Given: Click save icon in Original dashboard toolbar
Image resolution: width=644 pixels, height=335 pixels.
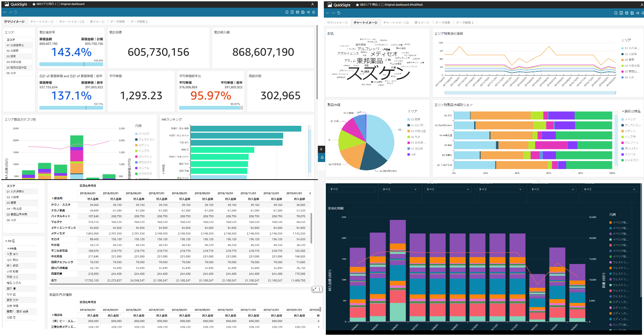Looking at the screenshot, I should [303, 12].
